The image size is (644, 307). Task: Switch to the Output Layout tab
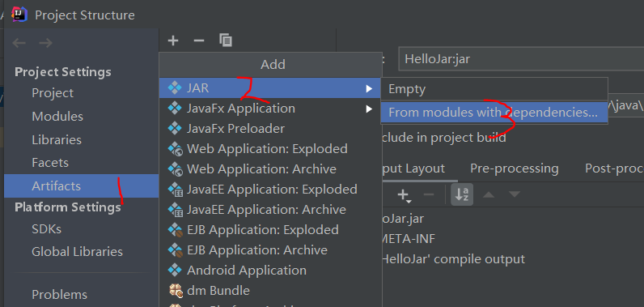pyautogui.click(x=419, y=168)
